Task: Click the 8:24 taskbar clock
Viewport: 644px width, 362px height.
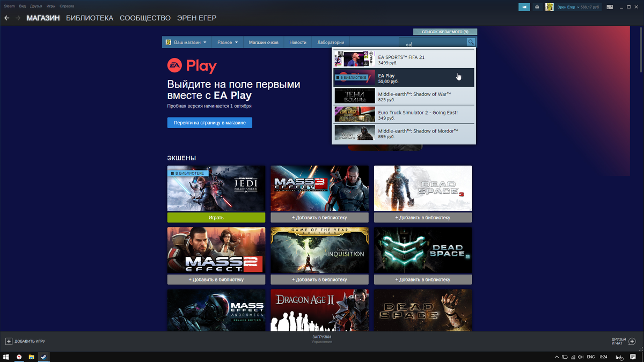Action: (604, 357)
